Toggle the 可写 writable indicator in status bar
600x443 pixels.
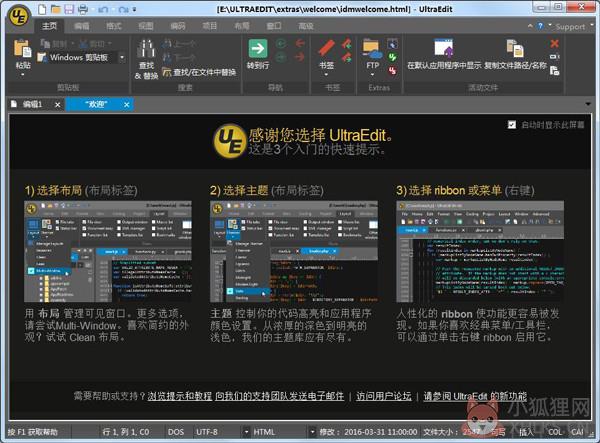[x=498, y=432]
